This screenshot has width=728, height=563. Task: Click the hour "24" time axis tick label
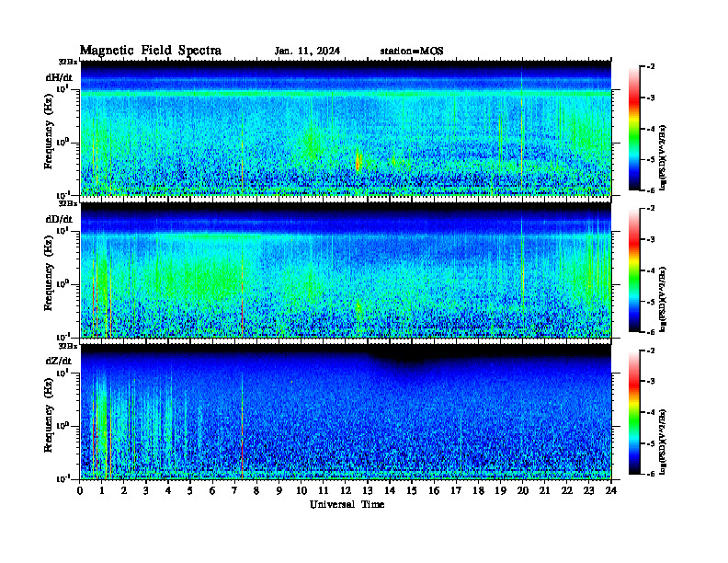click(611, 491)
